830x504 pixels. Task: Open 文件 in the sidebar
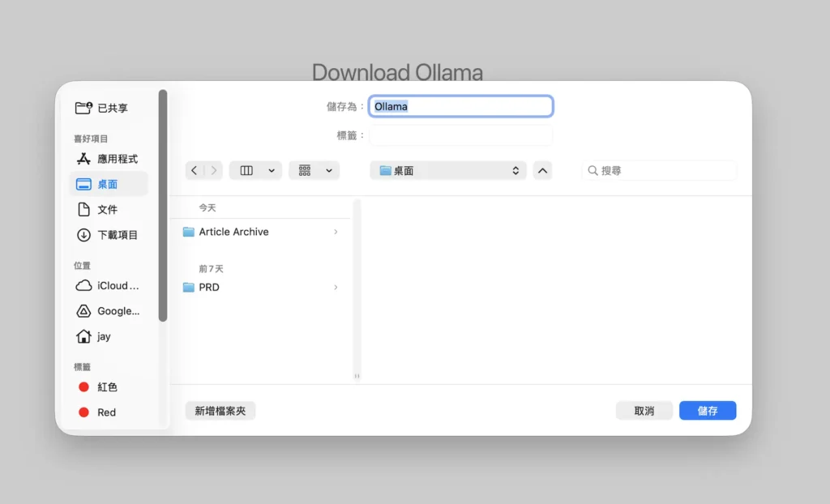[98, 210]
